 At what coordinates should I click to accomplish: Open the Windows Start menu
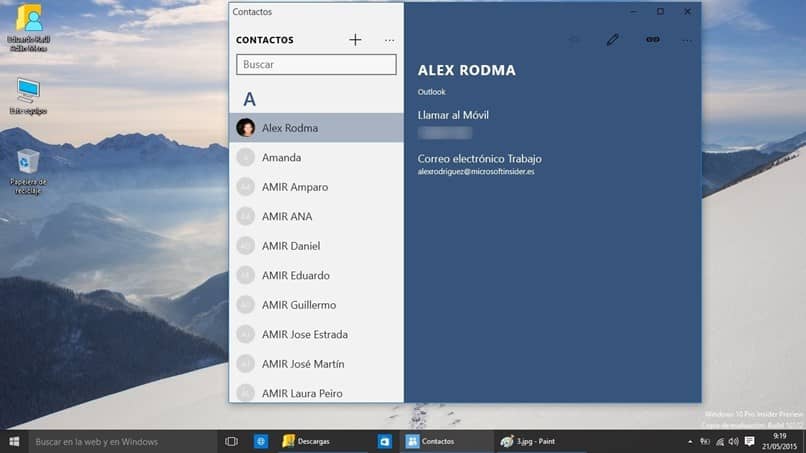pos(14,441)
